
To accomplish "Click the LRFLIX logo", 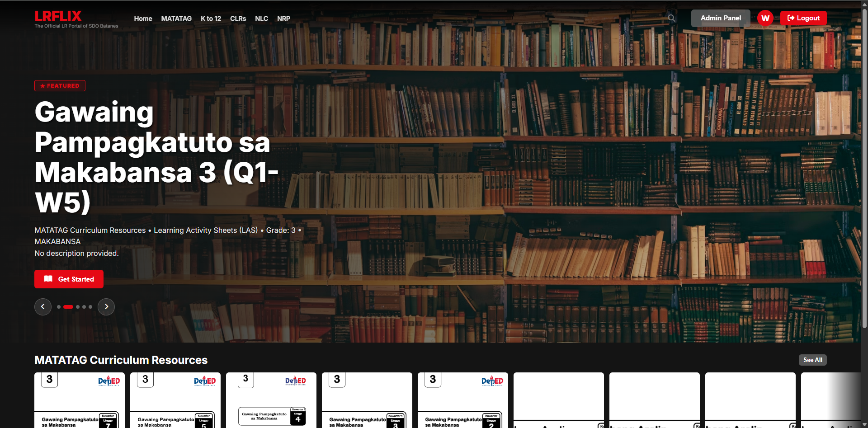I will click(x=58, y=16).
